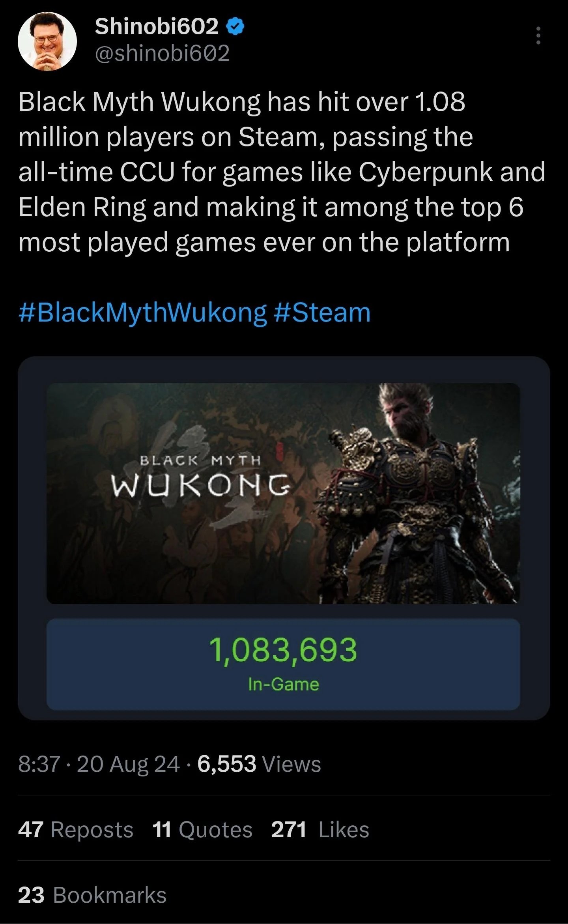Open the Shinobi602 display name
The height and width of the screenshot is (924, 568).
click(x=157, y=26)
